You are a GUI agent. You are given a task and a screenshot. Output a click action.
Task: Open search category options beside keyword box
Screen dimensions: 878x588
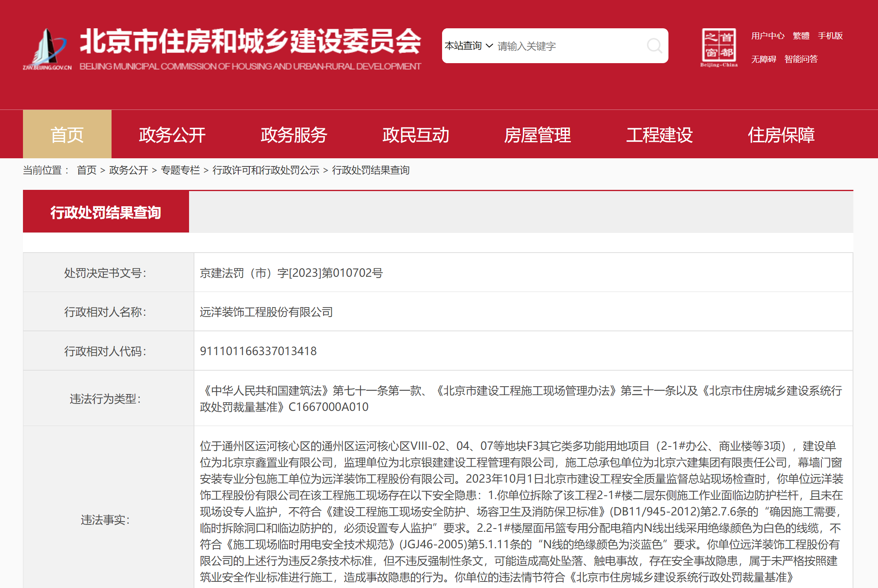(x=476, y=46)
